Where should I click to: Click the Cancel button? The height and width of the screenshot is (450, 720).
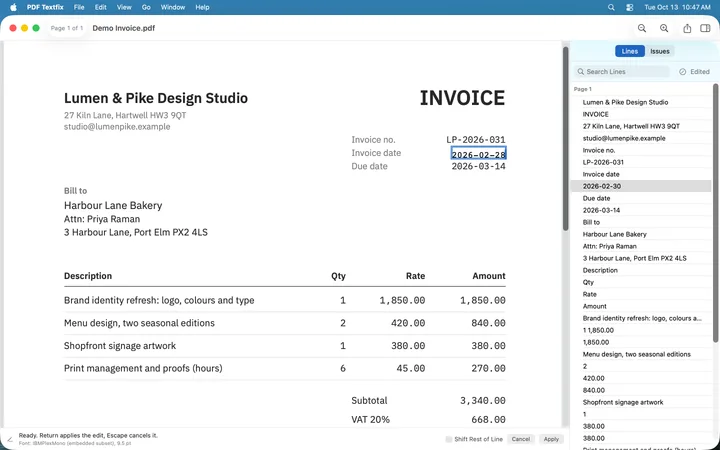[521, 439]
